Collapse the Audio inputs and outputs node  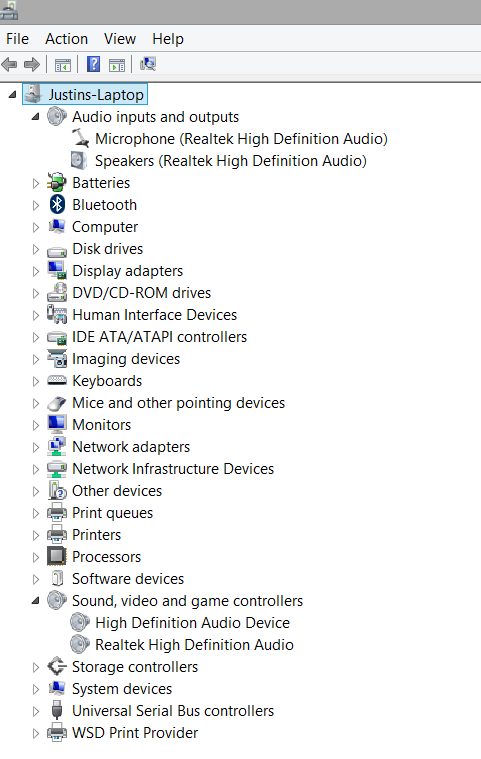point(35,117)
